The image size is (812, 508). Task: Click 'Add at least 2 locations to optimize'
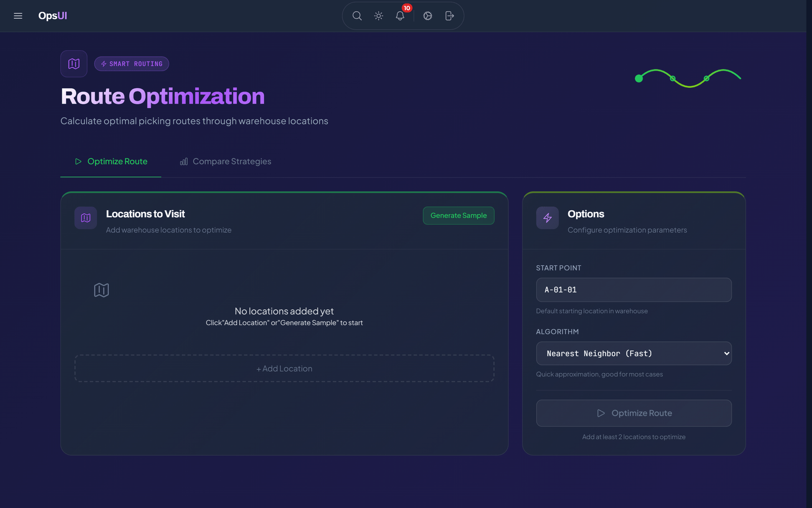pos(634,437)
